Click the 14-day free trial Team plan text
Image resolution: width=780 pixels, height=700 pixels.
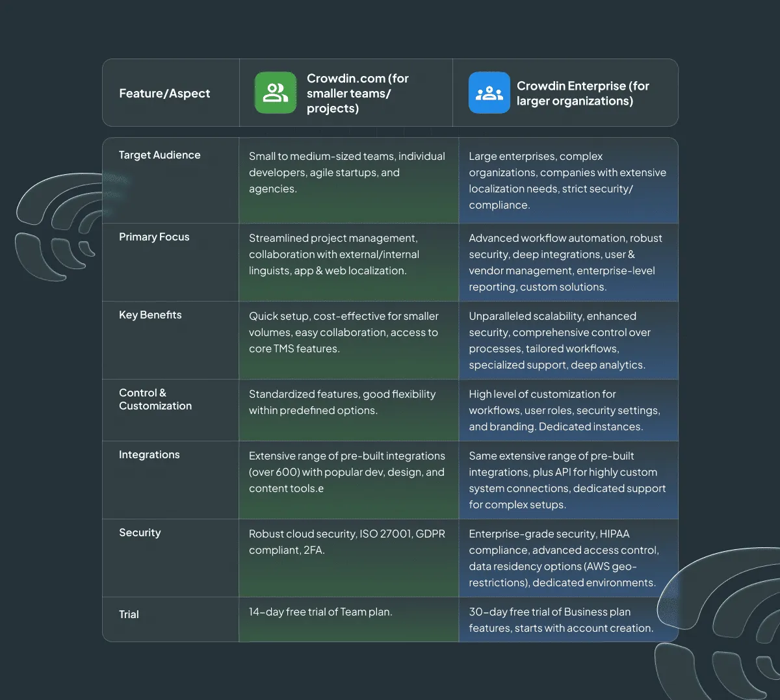[320, 612]
